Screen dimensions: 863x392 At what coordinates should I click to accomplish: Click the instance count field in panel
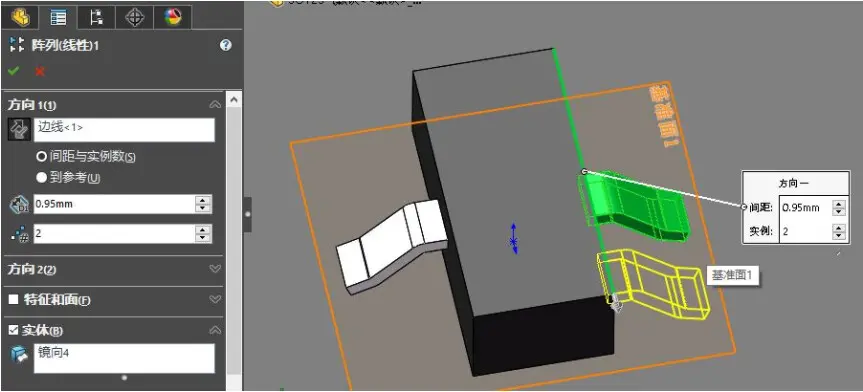[x=113, y=233]
